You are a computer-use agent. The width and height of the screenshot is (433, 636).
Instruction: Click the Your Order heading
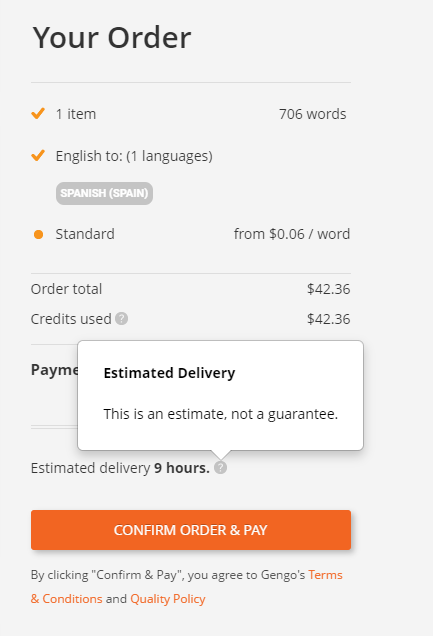[x=111, y=37]
